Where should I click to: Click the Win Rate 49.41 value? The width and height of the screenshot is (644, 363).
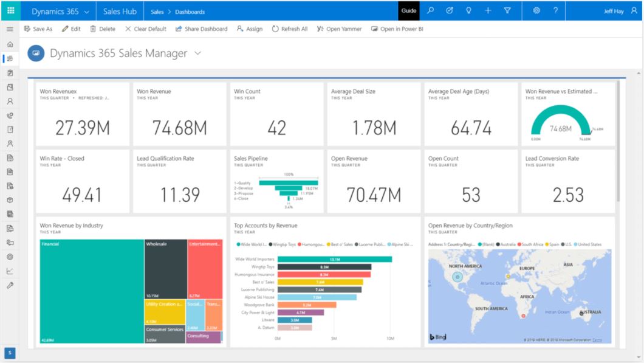tap(82, 195)
